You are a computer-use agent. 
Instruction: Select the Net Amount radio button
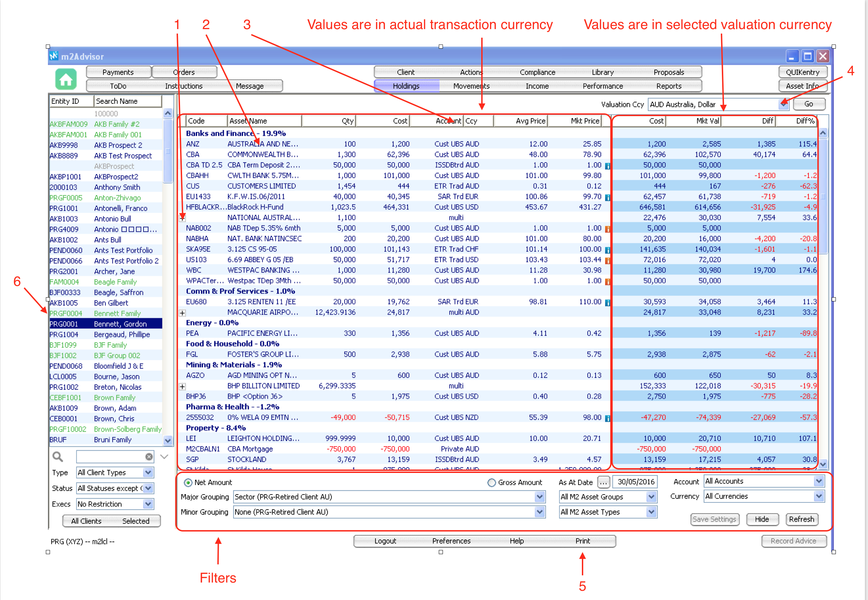coord(188,482)
